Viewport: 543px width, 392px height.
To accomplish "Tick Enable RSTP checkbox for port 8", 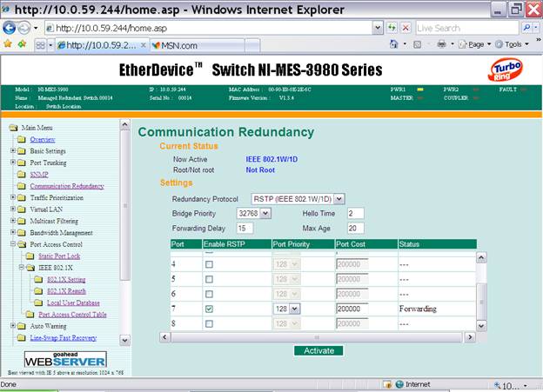I will pos(209,323).
